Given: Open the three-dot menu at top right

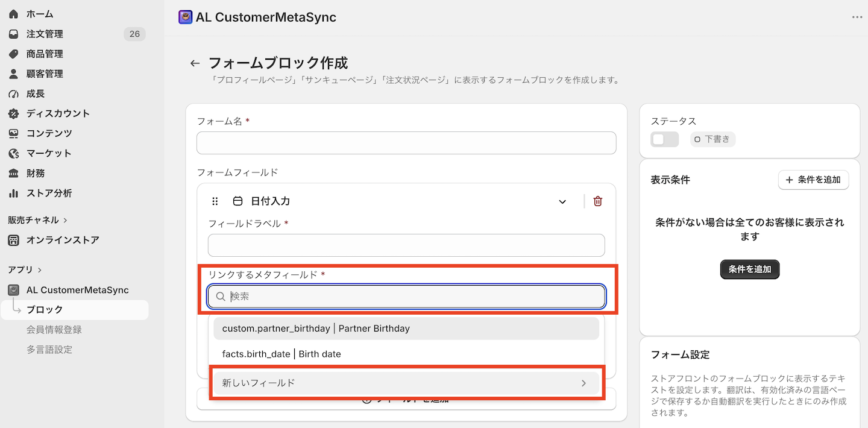Looking at the screenshot, I should 857,17.
